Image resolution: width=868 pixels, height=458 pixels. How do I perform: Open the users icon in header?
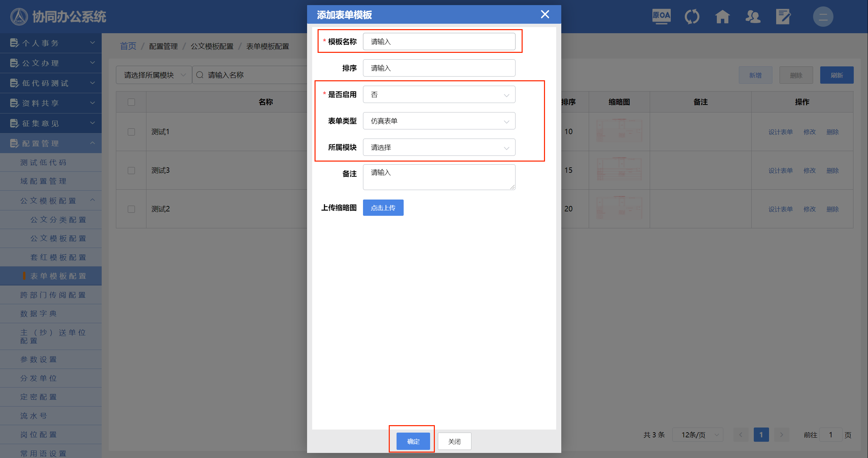[x=753, y=17]
